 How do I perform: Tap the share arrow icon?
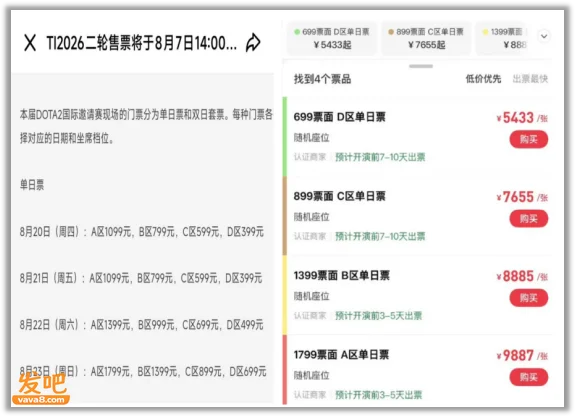point(253,43)
